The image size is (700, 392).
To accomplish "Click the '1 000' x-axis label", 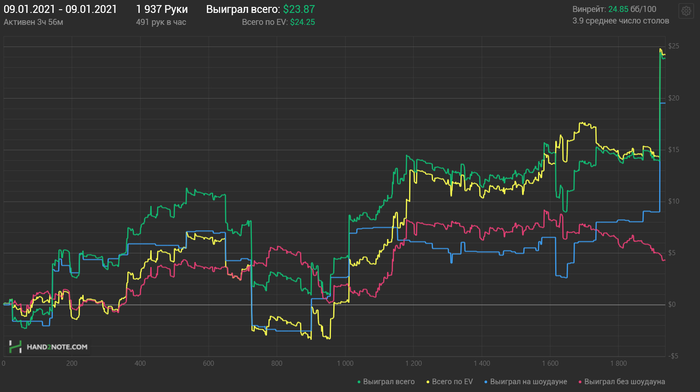I will (345, 364).
